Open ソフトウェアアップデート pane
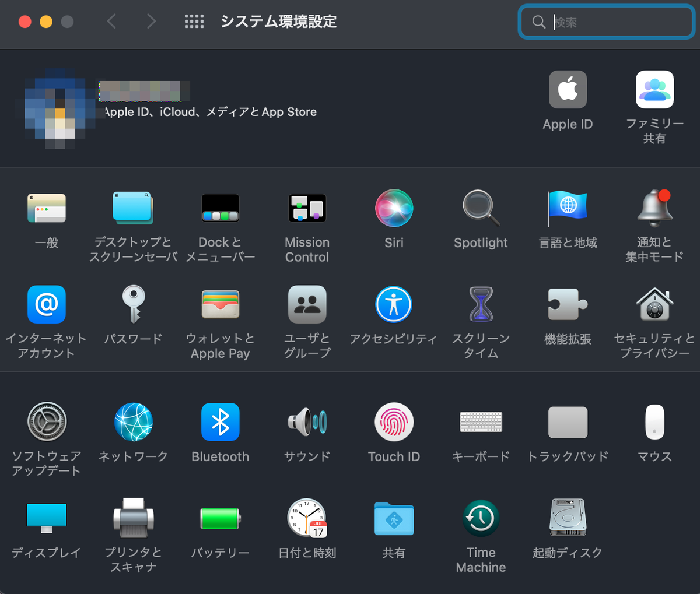Image resolution: width=700 pixels, height=594 pixels. (x=47, y=421)
